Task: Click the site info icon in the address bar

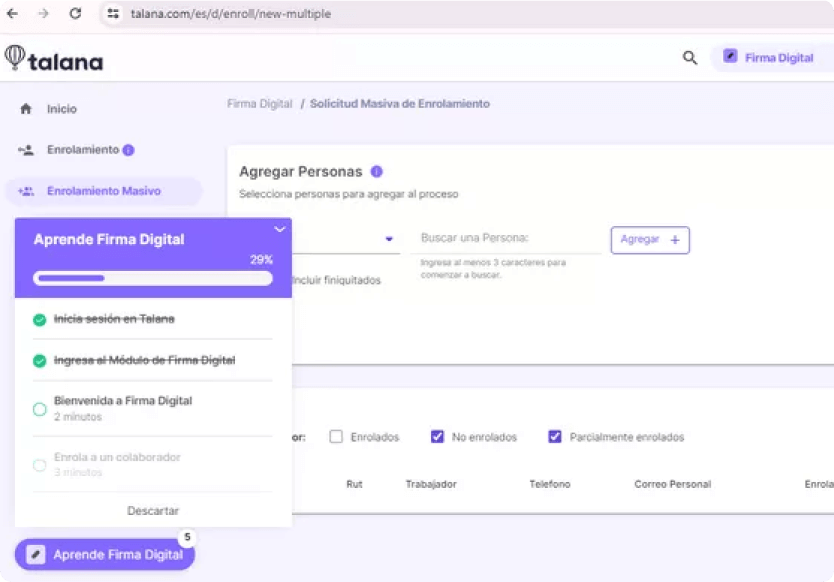Action: pyautogui.click(x=113, y=14)
